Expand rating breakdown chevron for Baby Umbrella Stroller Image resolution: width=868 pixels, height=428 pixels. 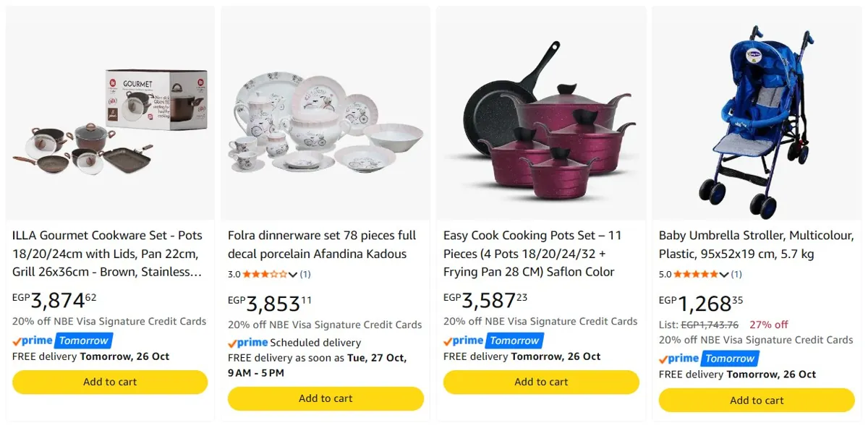(x=723, y=275)
